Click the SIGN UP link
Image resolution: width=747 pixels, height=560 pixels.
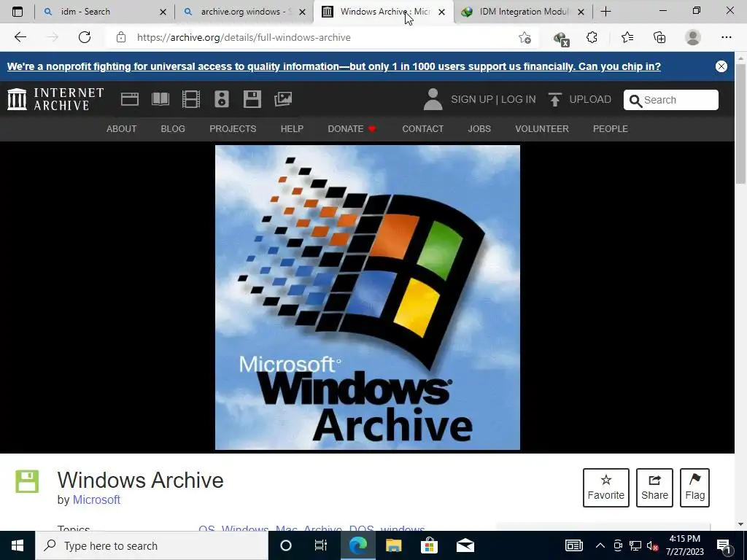(472, 99)
